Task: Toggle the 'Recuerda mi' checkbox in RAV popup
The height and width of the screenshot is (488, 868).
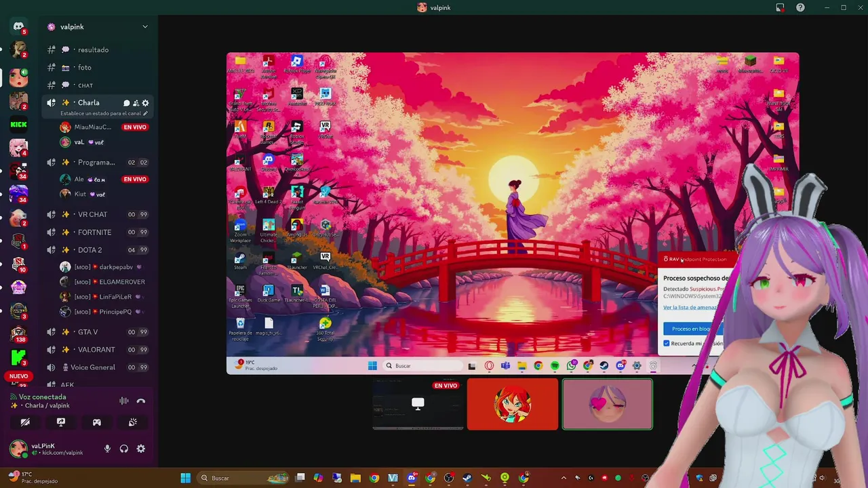Action: pyautogui.click(x=667, y=344)
